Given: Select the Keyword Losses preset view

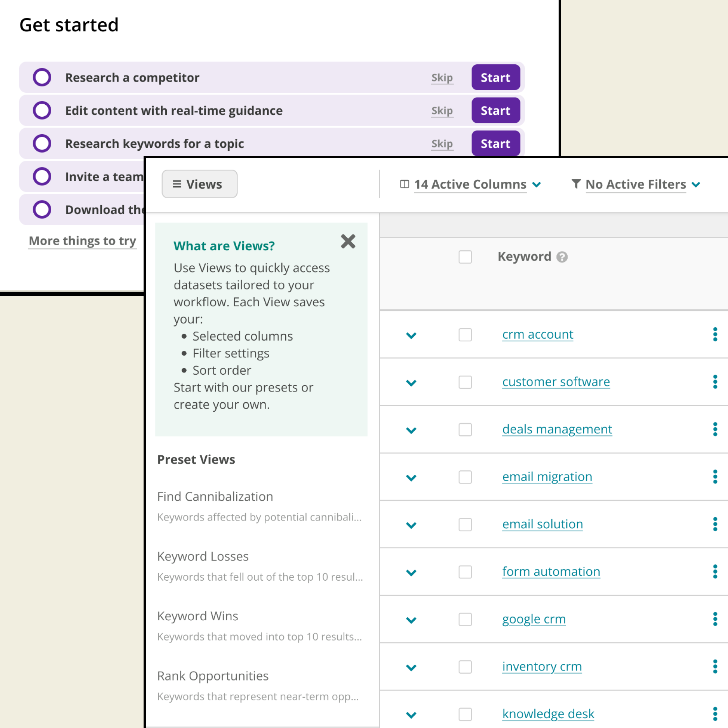Looking at the screenshot, I should (x=203, y=556).
